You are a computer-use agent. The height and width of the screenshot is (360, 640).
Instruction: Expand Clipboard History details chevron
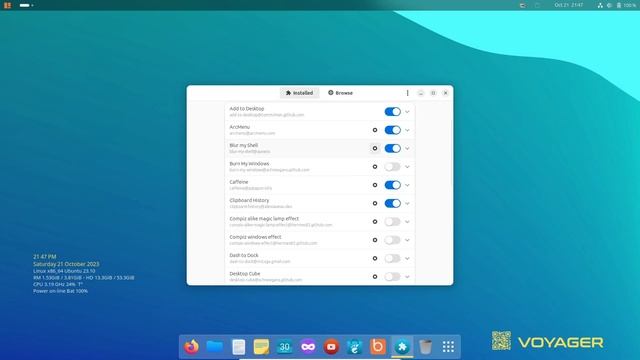click(x=407, y=204)
